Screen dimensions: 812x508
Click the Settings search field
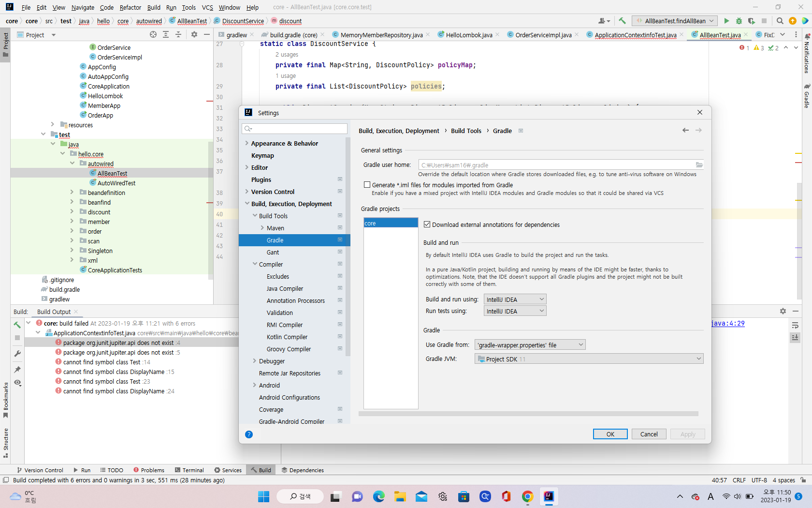pyautogui.click(x=294, y=129)
